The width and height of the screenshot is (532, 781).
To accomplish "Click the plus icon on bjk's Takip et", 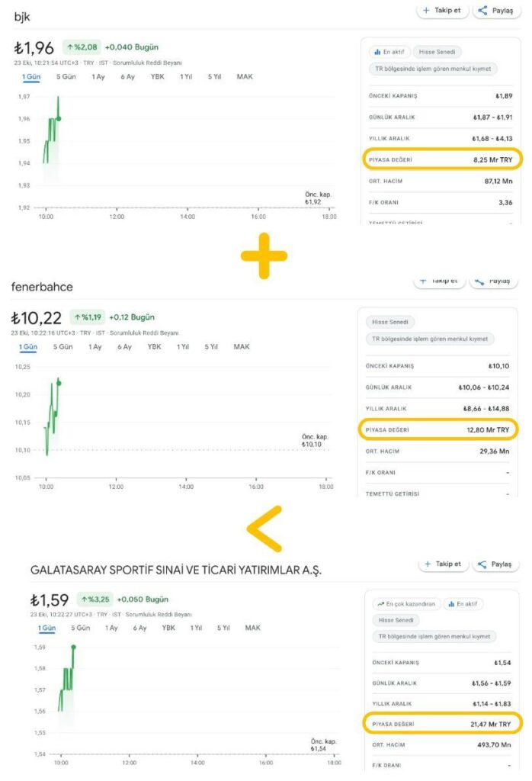I will pos(426,11).
